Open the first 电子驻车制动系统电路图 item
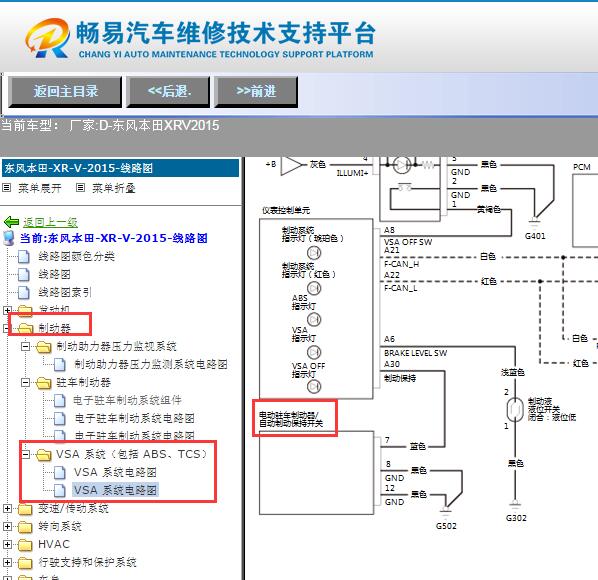 coord(135,418)
